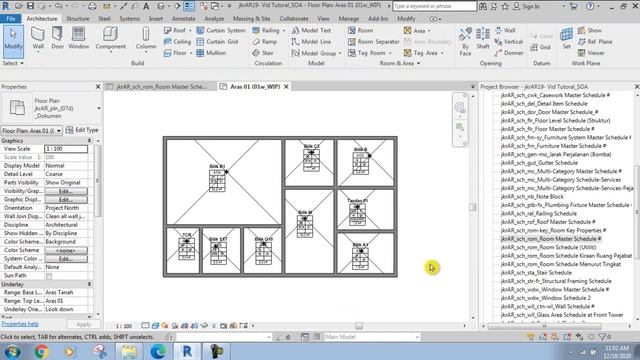Close the Aras 01 view tab

[286, 87]
